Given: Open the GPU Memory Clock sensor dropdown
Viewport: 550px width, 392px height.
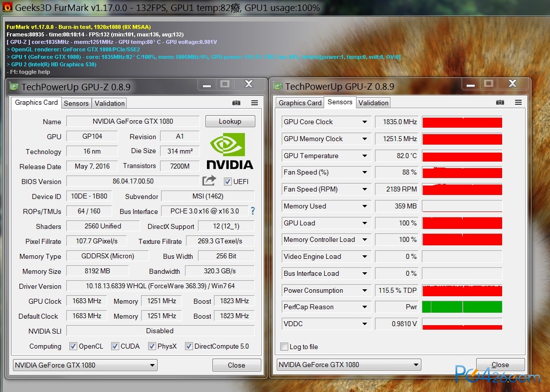Looking at the screenshot, I should pyautogui.click(x=365, y=139).
